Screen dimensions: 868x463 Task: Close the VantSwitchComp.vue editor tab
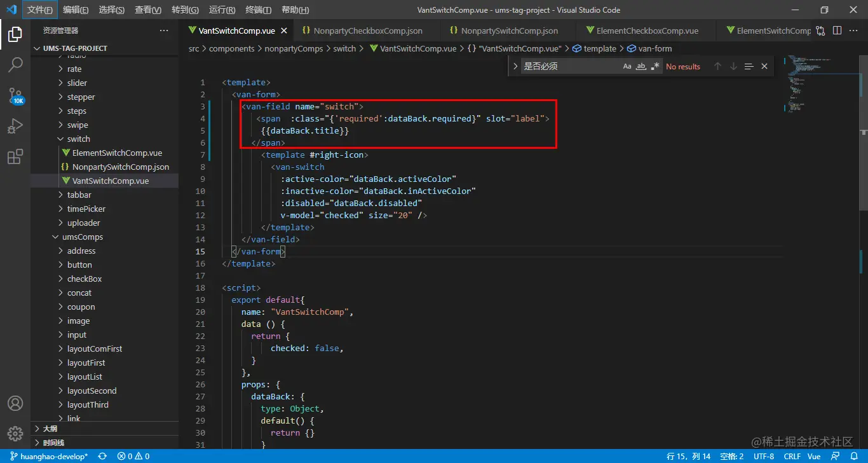click(283, 31)
